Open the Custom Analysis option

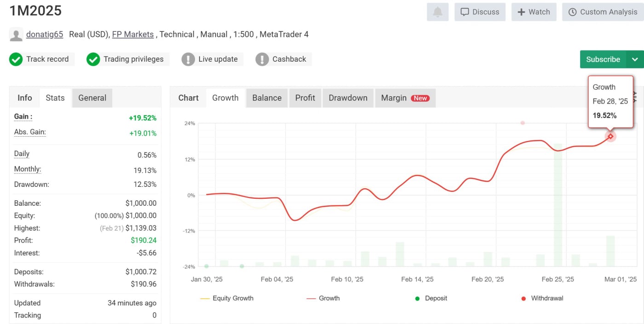(x=603, y=12)
